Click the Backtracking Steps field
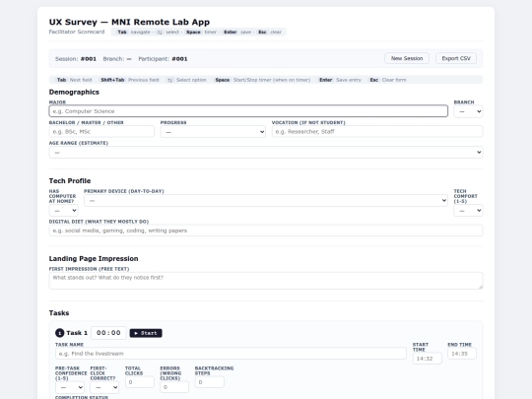The height and width of the screenshot is (399, 532). (x=209, y=382)
